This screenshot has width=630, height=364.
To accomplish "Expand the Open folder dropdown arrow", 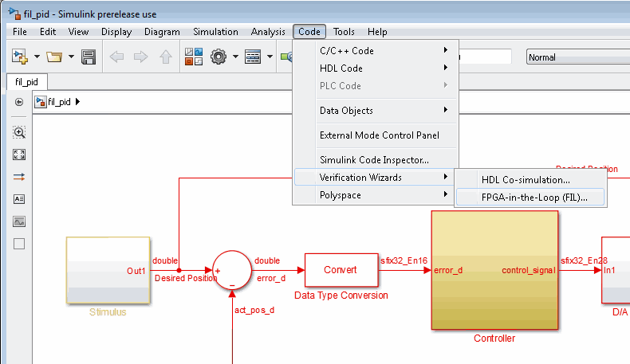I will click(x=71, y=57).
